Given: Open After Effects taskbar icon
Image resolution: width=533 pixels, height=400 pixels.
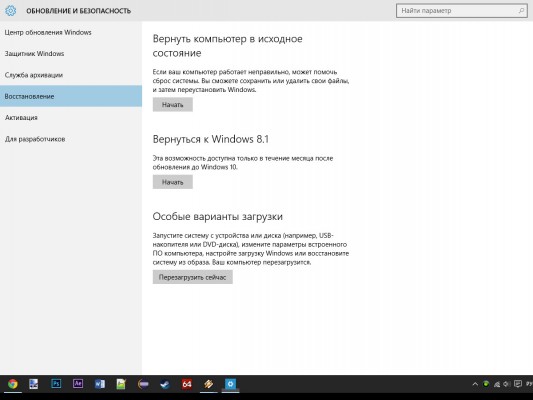Looking at the screenshot, I should [78, 384].
